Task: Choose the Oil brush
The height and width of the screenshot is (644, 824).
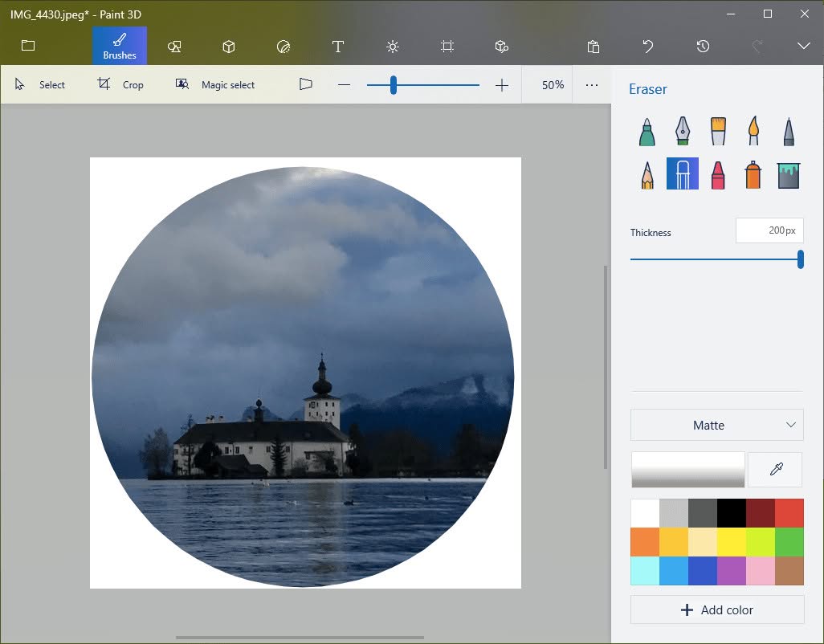Action: 718,132
